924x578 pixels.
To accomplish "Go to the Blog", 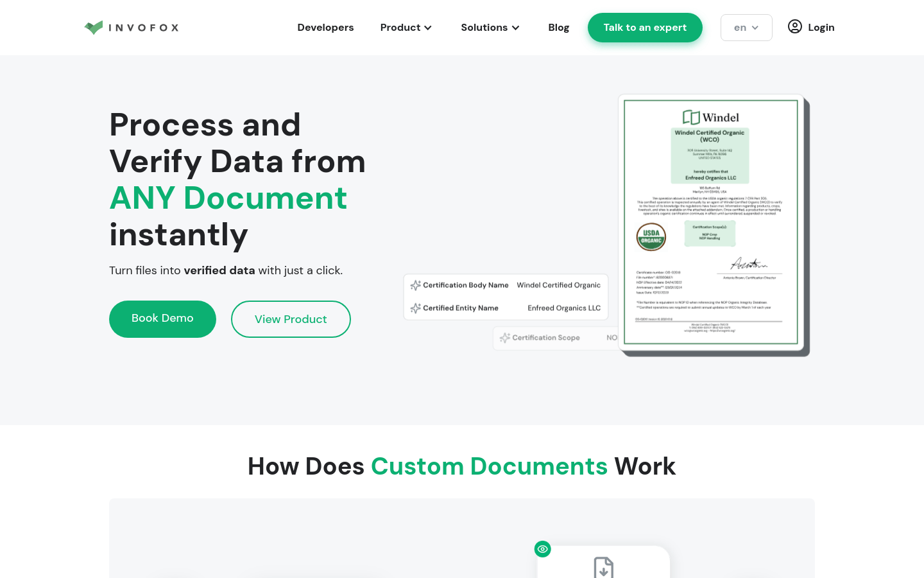I will tap(559, 28).
